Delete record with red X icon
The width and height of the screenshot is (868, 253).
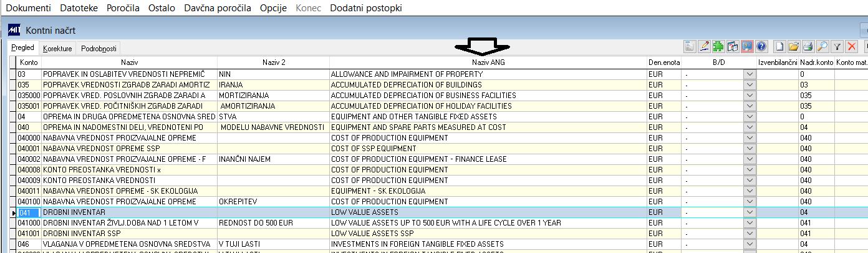[x=852, y=46]
